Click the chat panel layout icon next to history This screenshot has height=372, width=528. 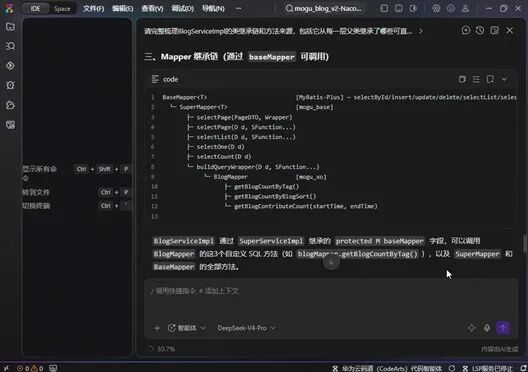point(494,31)
